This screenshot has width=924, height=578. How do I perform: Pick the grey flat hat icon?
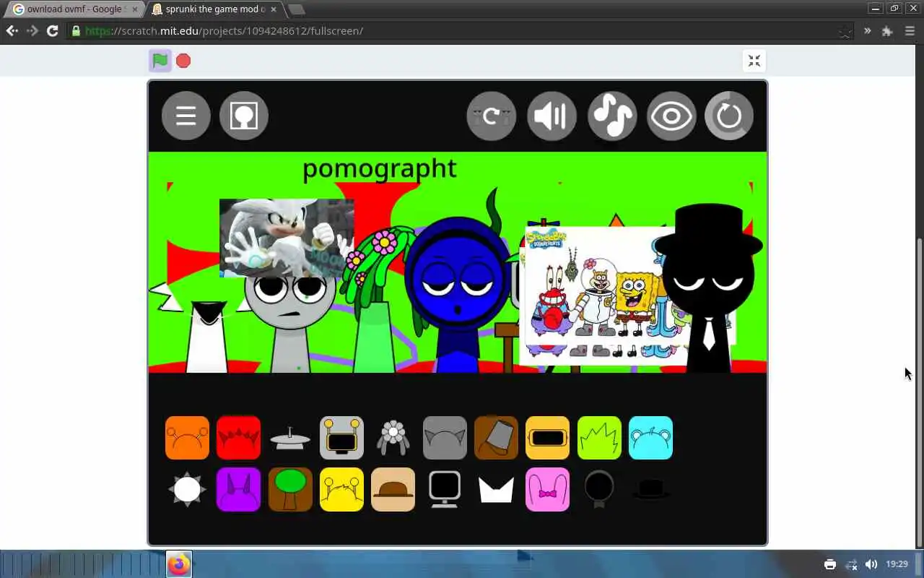[290, 438]
